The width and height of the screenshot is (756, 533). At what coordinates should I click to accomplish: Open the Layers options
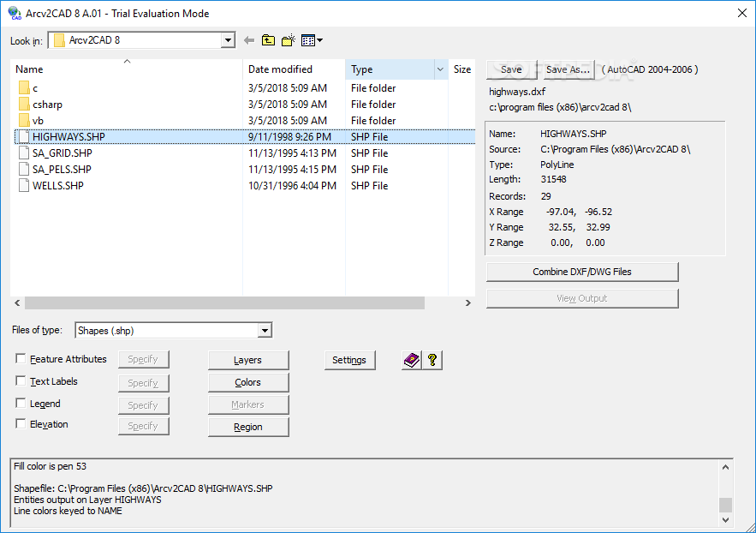pyautogui.click(x=247, y=360)
